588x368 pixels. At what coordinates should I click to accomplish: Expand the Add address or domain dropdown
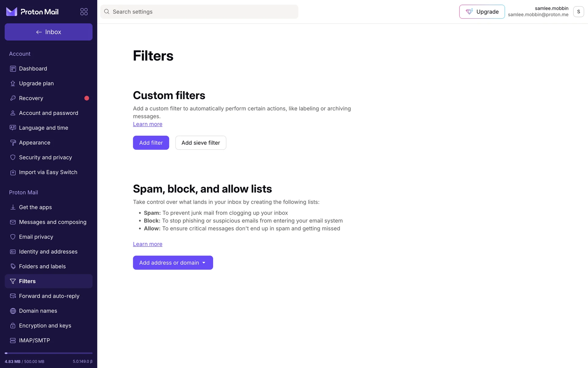pos(173,263)
